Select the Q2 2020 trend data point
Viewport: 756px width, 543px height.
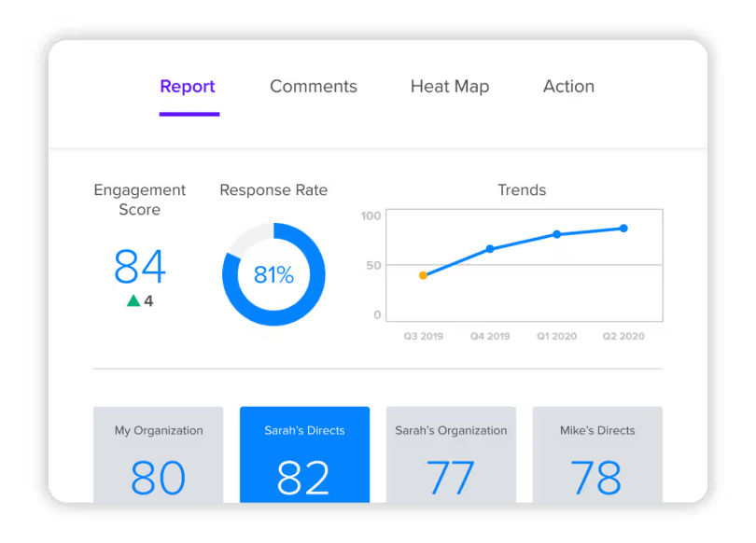click(623, 228)
